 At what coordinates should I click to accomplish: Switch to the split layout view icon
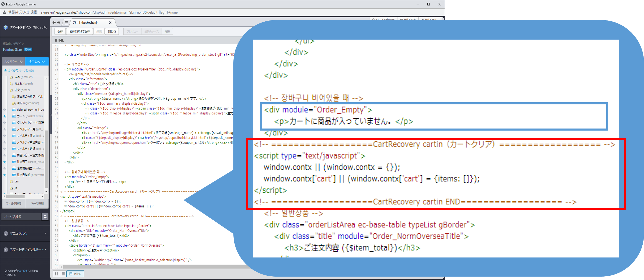pos(63,274)
